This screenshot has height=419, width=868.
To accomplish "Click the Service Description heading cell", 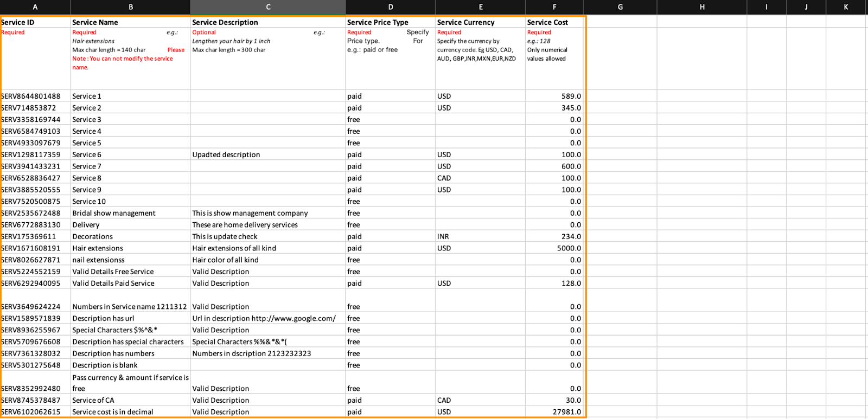I will click(268, 22).
